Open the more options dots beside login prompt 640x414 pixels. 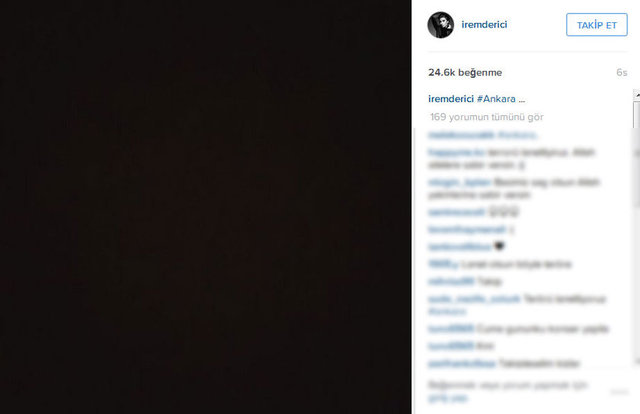[619, 392]
